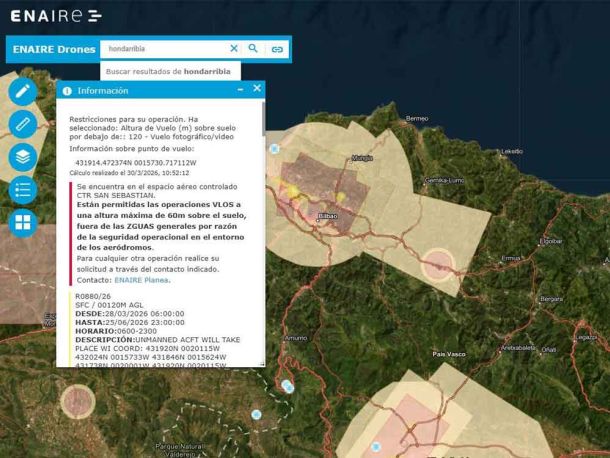Clear the hondarribia search text
610x458 pixels.
click(234, 48)
